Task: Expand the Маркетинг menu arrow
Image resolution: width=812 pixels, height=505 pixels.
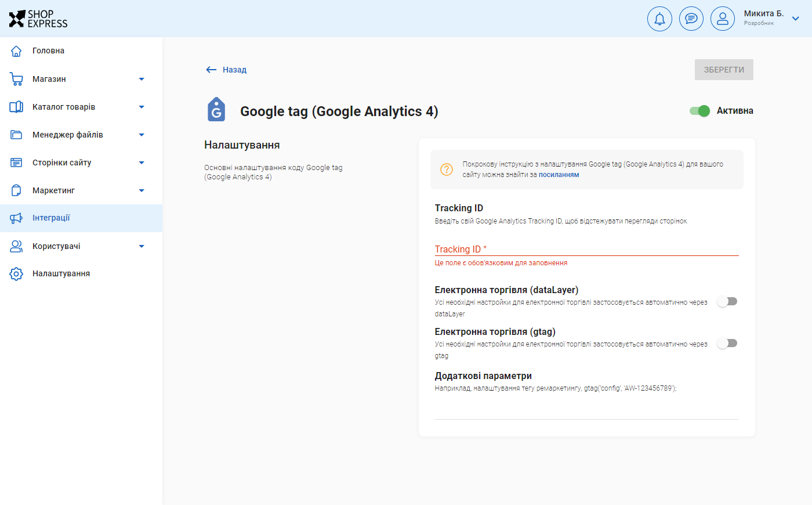Action: pyautogui.click(x=142, y=190)
